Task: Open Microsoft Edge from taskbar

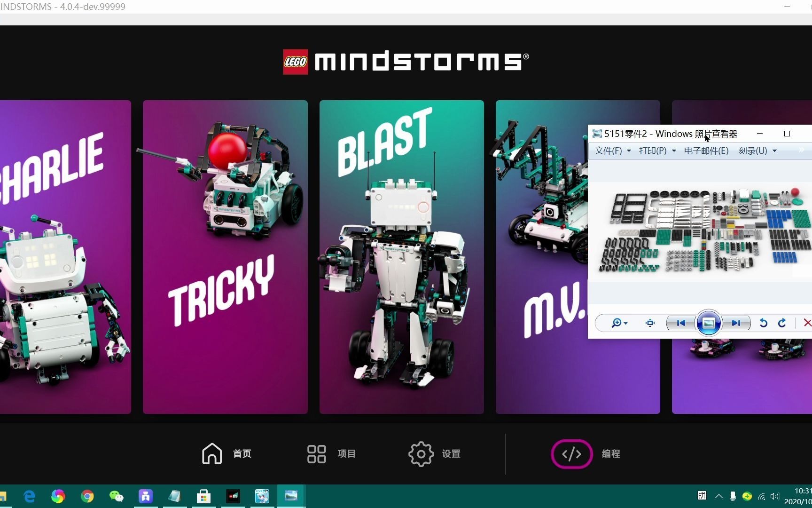Action: (x=29, y=496)
